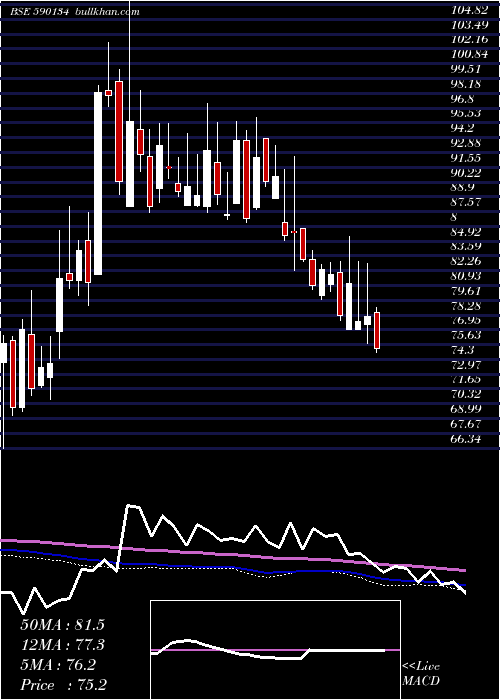This screenshot has height=700, width=500.
Task: Select the 74.3 axis value
Action: pos(462,350)
